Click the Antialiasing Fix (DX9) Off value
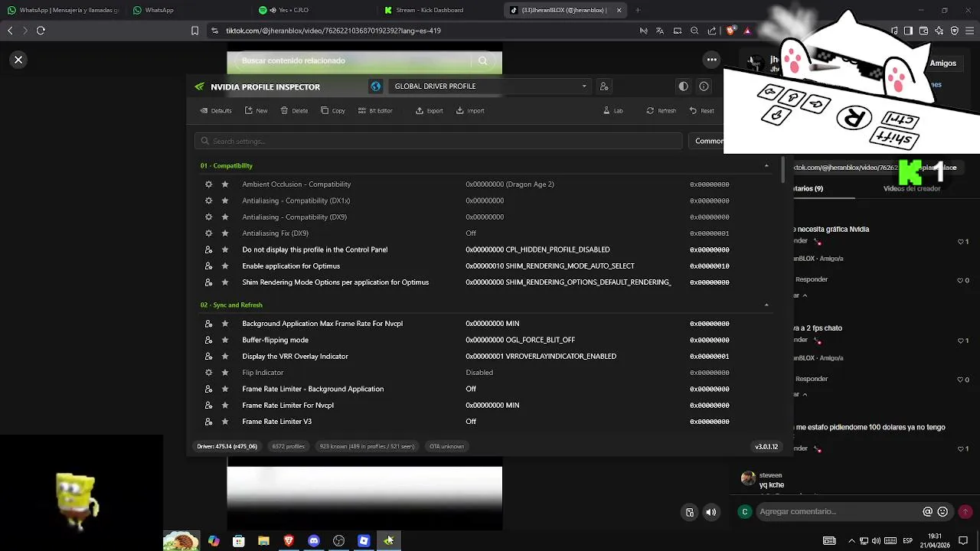 click(471, 233)
